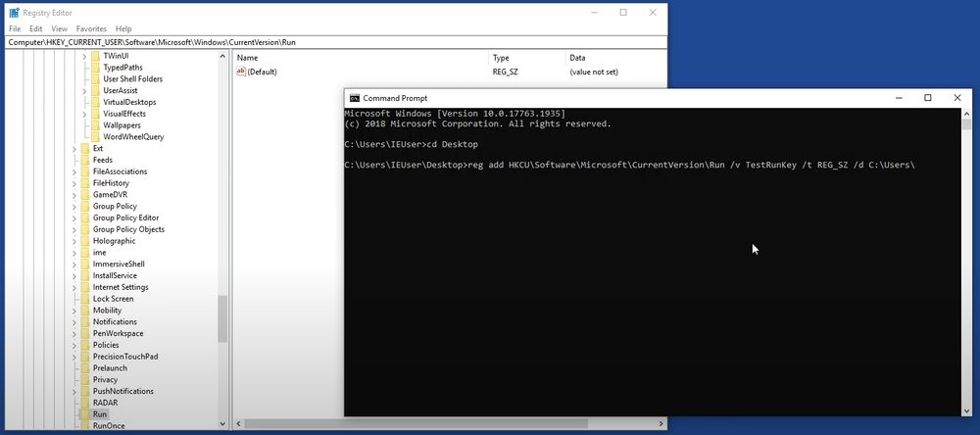The image size is (980, 435).
Task: Select the TWinUI folder icon
Action: point(95,56)
